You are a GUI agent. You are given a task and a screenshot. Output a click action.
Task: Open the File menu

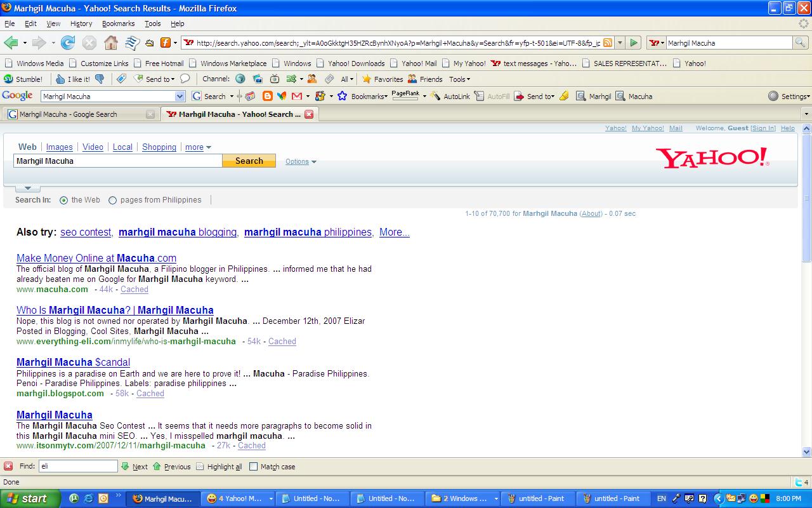[10, 23]
